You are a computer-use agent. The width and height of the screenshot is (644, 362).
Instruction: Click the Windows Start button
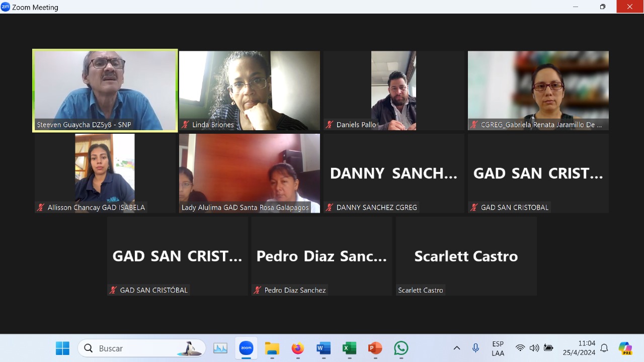62,348
